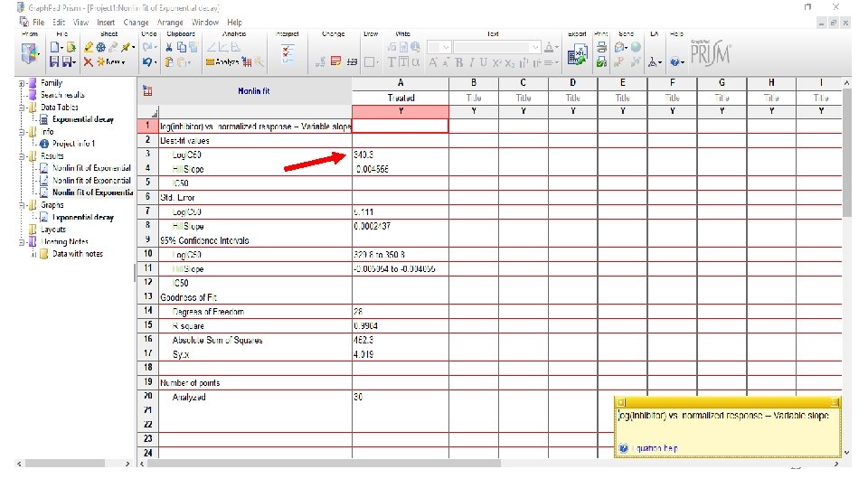Toggle italic text formatting
This screenshot has width=868, height=488.
click(472, 62)
